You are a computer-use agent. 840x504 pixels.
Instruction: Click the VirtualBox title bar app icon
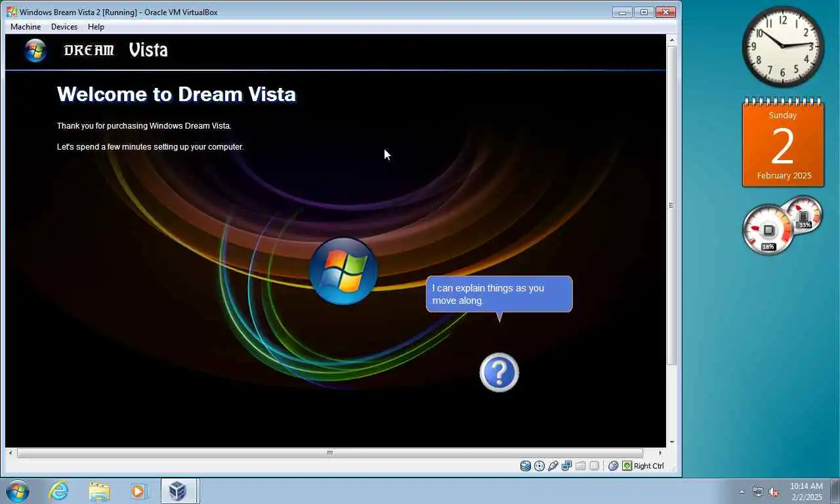coord(12,12)
